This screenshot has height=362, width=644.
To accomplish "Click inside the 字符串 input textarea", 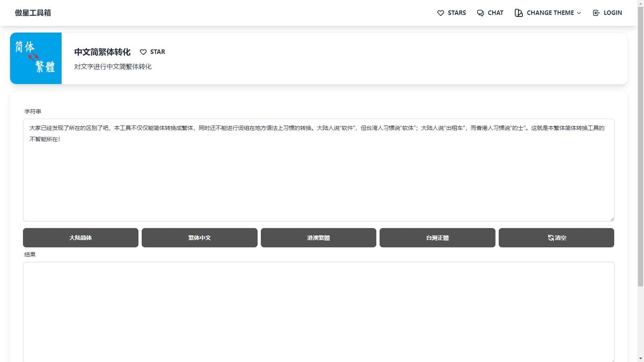I will (x=318, y=177).
